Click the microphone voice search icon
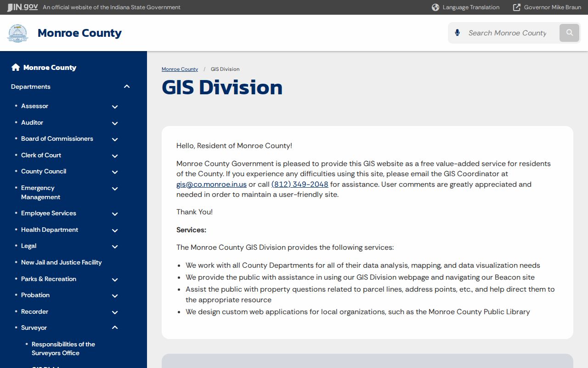The image size is (588, 368). [x=457, y=33]
